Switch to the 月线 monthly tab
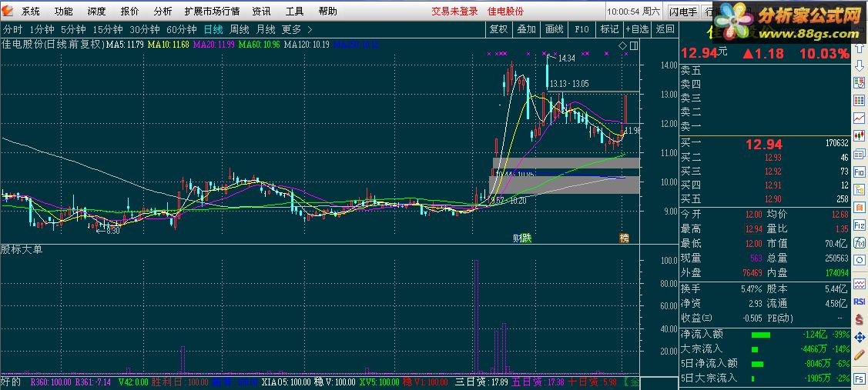 (266, 29)
